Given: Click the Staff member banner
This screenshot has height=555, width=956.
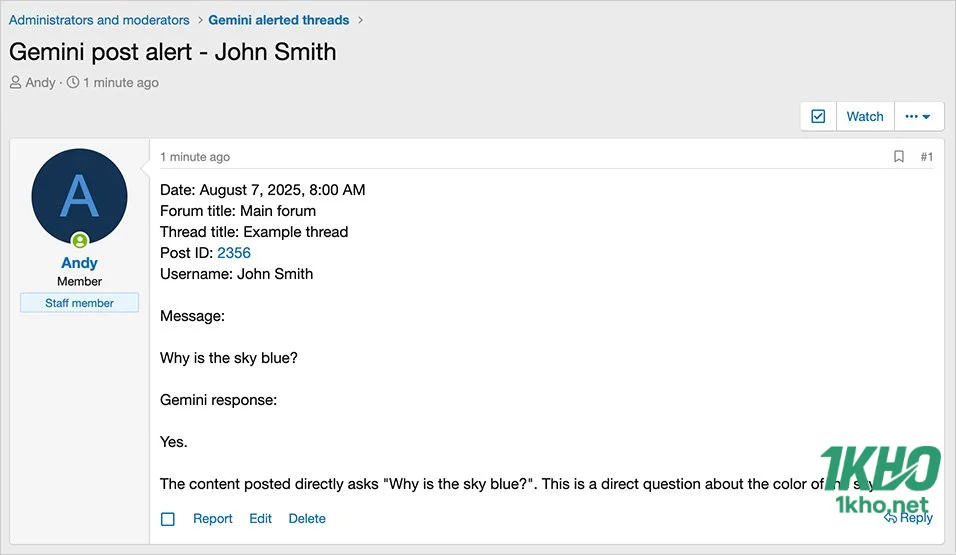Looking at the screenshot, I should 79,303.
